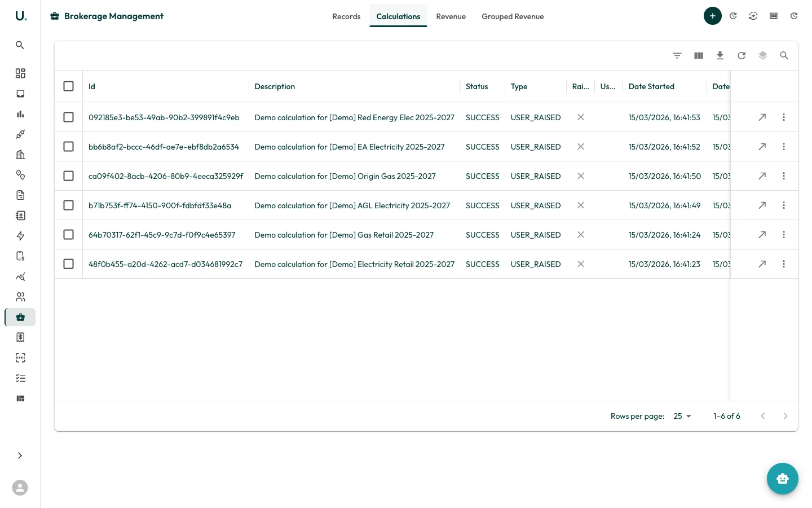Tick checkbox for AGL Electricity row
Image resolution: width=812 pixels, height=508 pixels.
pos(69,205)
